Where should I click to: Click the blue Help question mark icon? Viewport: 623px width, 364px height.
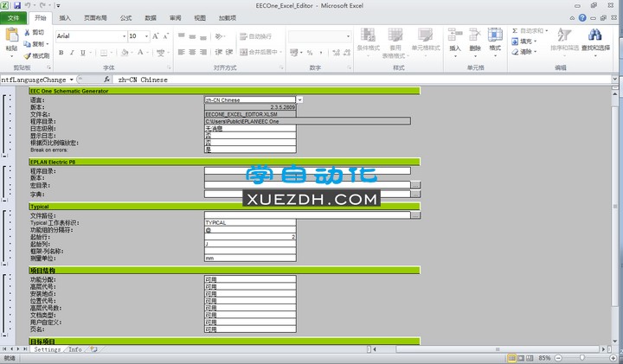pyautogui.click(x=582, y=18)
